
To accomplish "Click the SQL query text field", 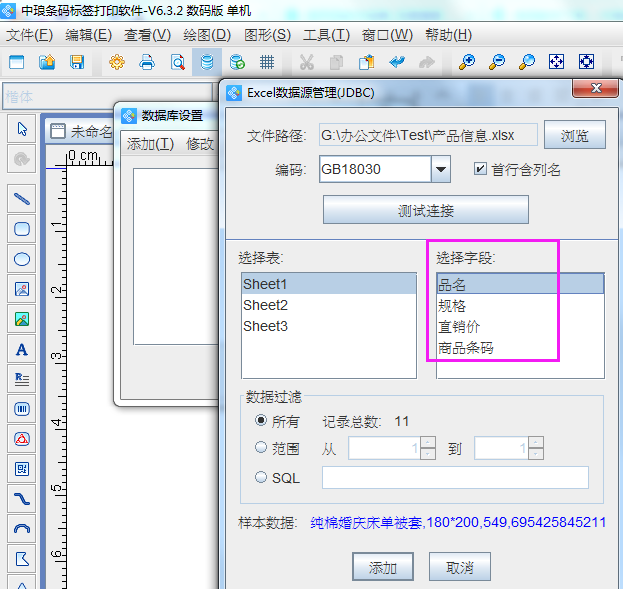I will [x=455, y=478].
